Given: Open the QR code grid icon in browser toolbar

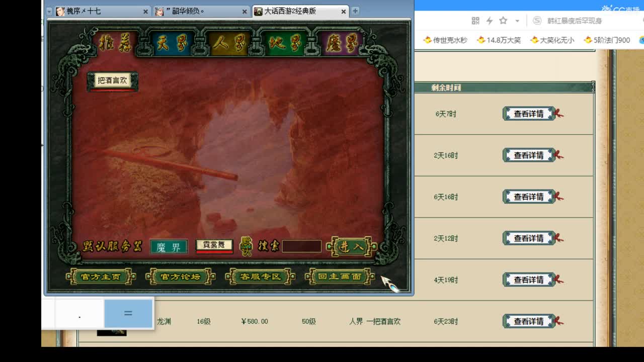Looking at the screenshot, I should tap(475, 21).
